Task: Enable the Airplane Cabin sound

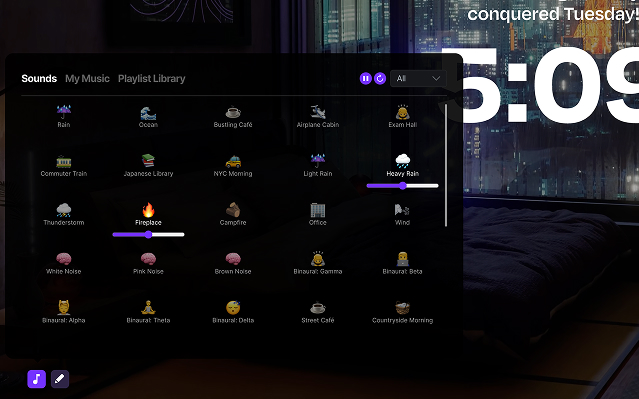Action: 318,116
